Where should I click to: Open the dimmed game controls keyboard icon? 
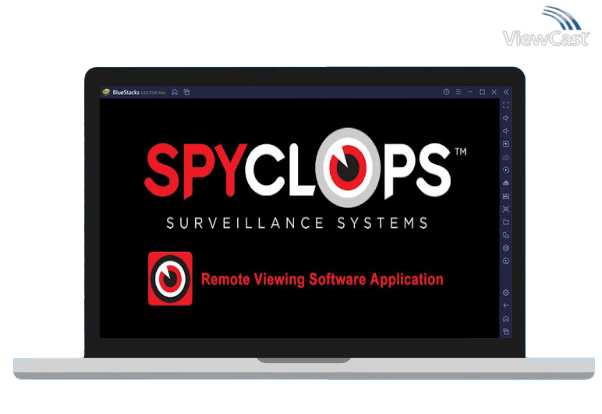pos(506,157)
